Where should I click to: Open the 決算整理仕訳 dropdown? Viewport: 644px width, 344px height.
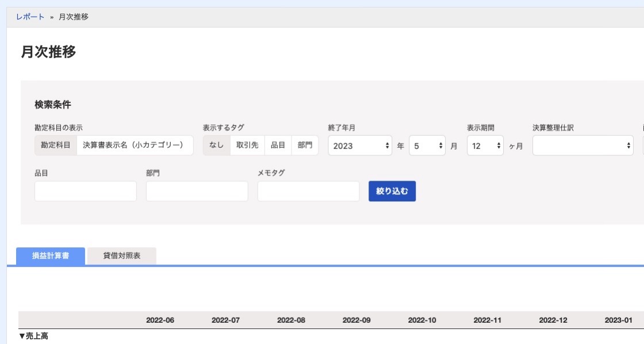[x=583, y=146]
